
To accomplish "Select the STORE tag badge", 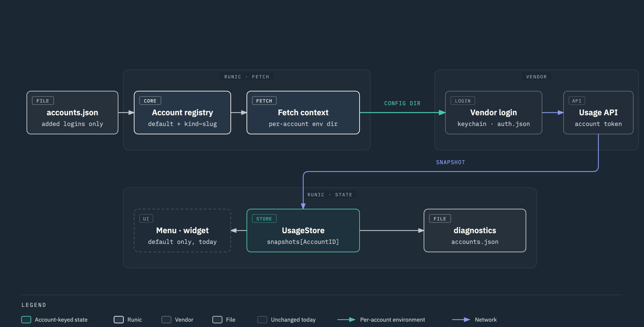I will 264,218.
